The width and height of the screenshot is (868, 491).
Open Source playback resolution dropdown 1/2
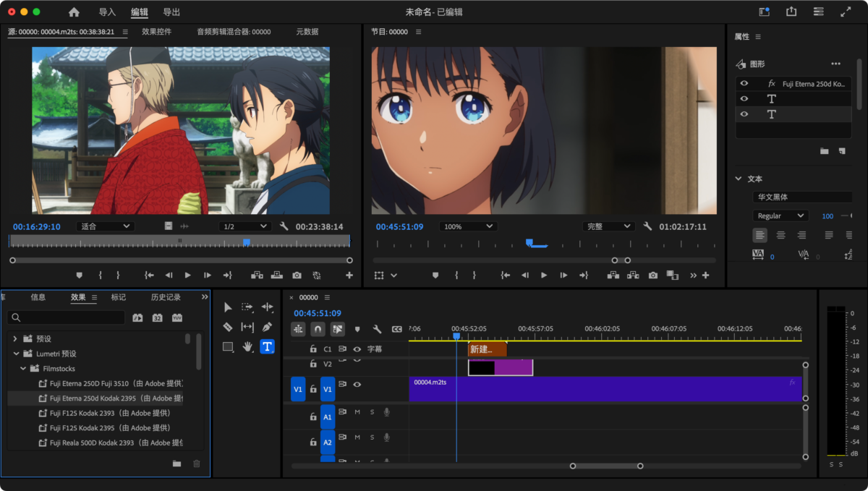244,226
